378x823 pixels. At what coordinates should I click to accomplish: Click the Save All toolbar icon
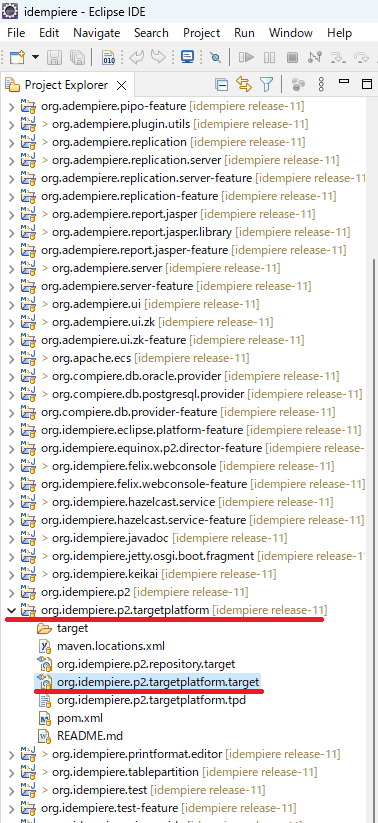[x=77, y=57]
